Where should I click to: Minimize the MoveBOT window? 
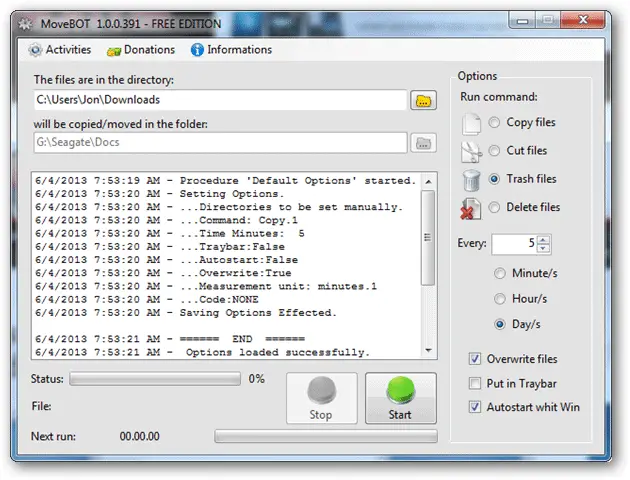522,20
